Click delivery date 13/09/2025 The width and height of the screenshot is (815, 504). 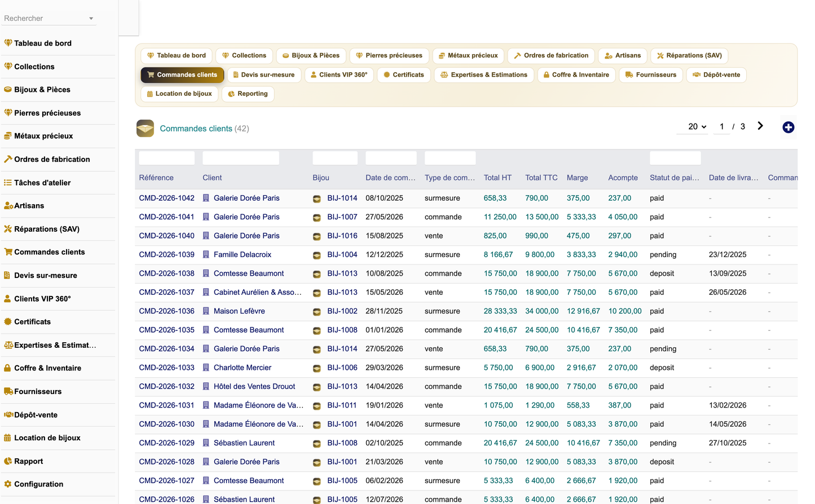pyautogui.click(x=728, y=273)
